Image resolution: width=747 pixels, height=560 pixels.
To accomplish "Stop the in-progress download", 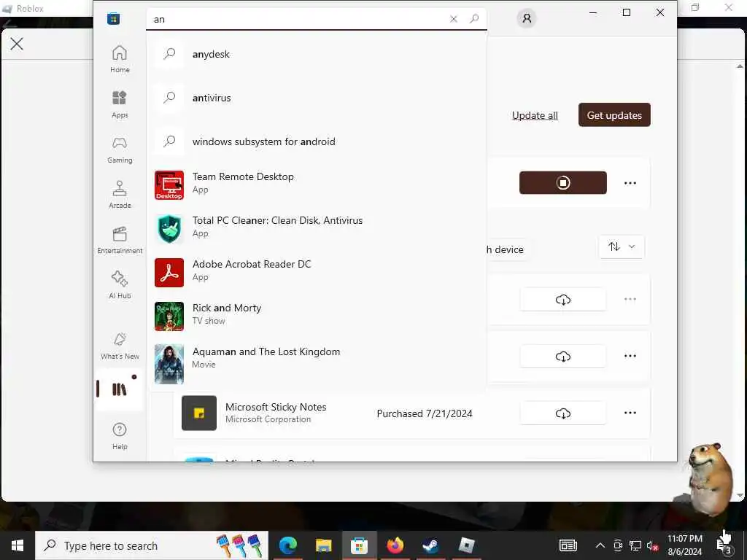I will click(562, 183).
